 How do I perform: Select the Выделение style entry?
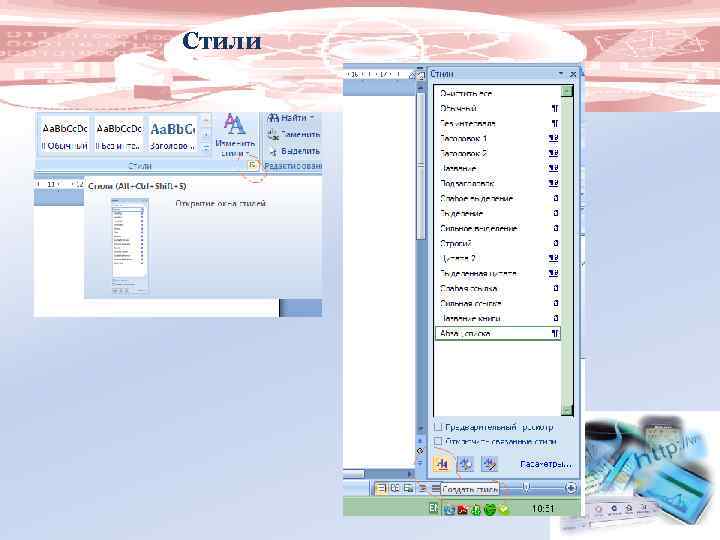point(497,214)
